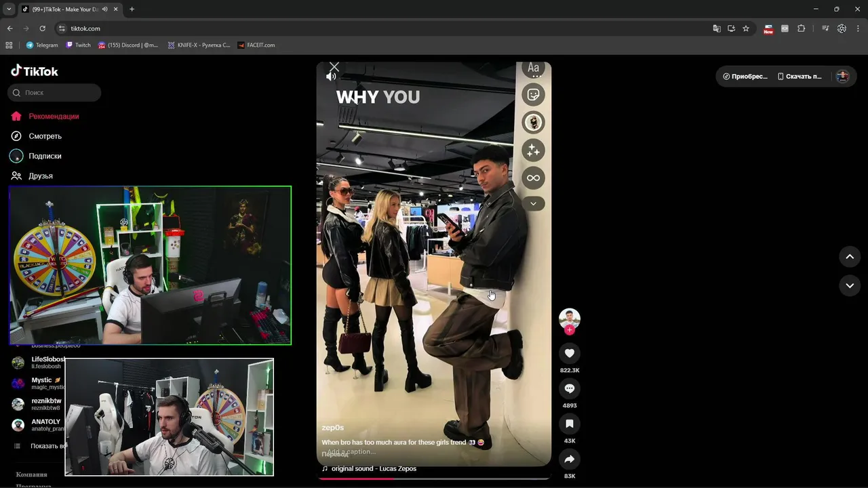This screenshot has width=868, height=488.
Task: Click the creator avatar beside the video
Action: pyautogui.click(x=570, y=319)
